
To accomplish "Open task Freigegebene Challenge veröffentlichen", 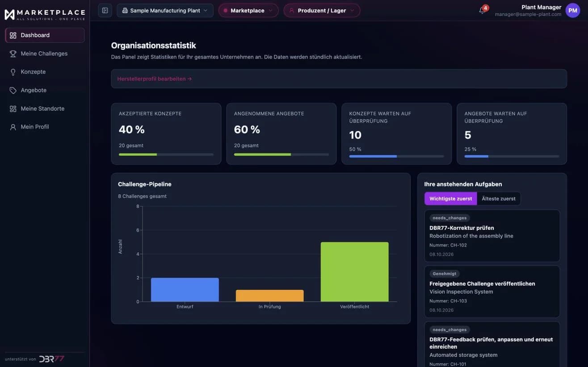I will (492, 292).
